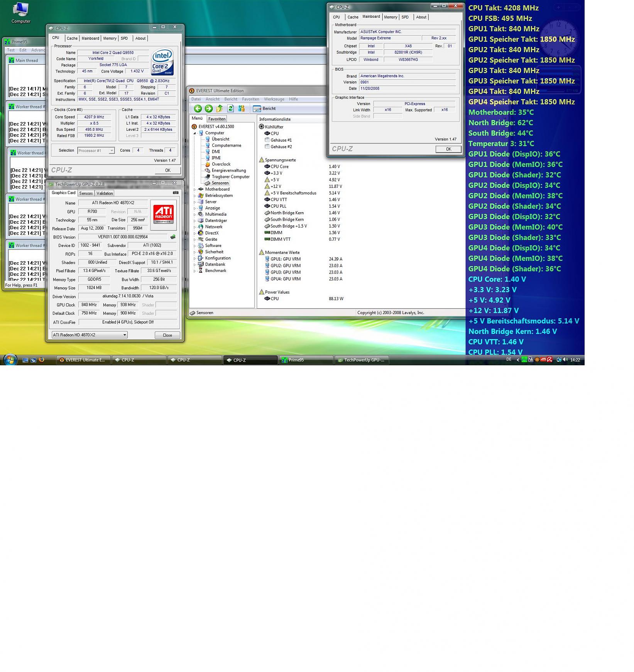Click the Show Desktop quick launch icon
This screenshot has height=672, width=634.
tap(25, 360)
